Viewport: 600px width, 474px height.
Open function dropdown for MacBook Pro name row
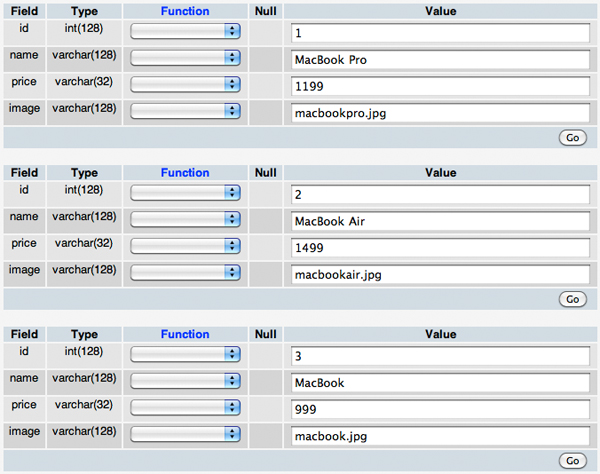point(185,58)
